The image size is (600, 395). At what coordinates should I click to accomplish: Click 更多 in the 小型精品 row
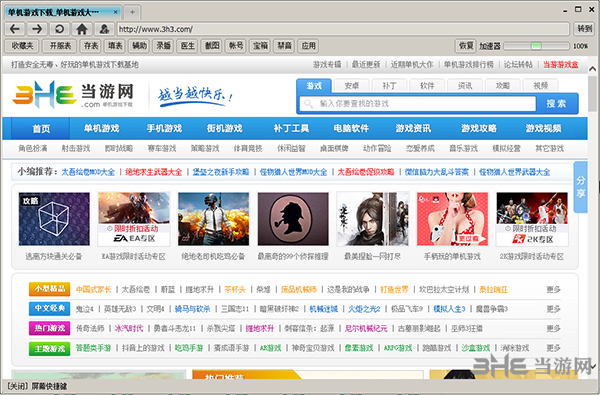[x=553, y=290]
